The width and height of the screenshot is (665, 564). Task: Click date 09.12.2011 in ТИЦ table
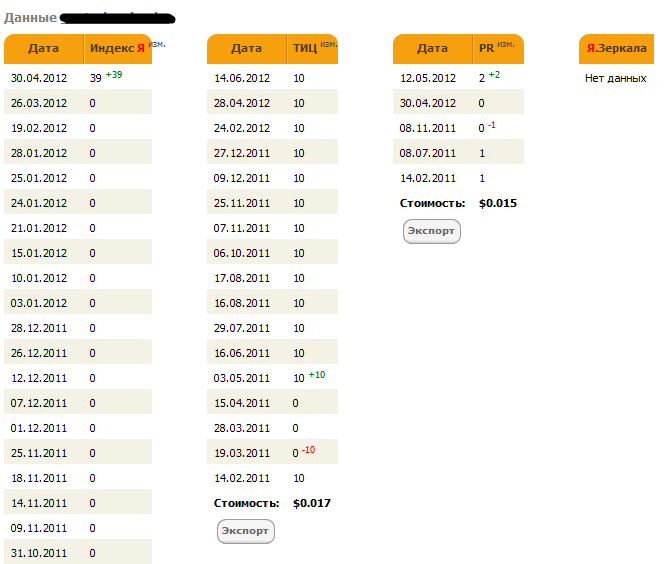coord(242,179)
